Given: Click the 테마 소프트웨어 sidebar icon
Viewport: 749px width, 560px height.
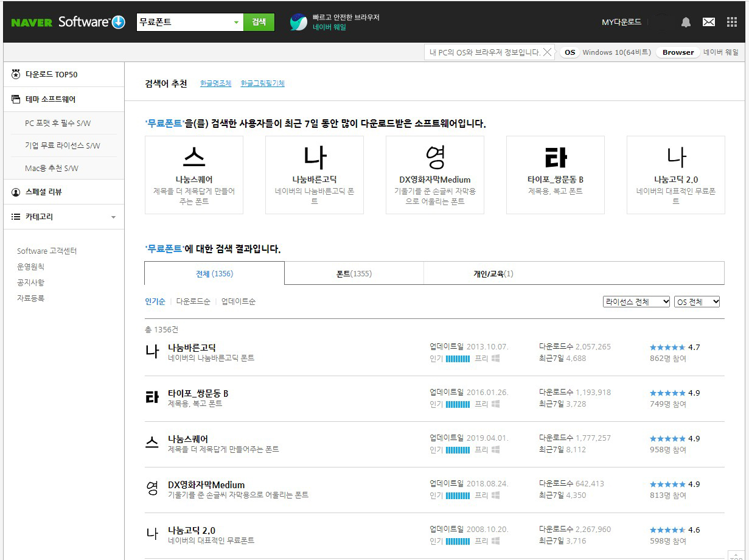Looking at the screenshot, I should point(16,99).
